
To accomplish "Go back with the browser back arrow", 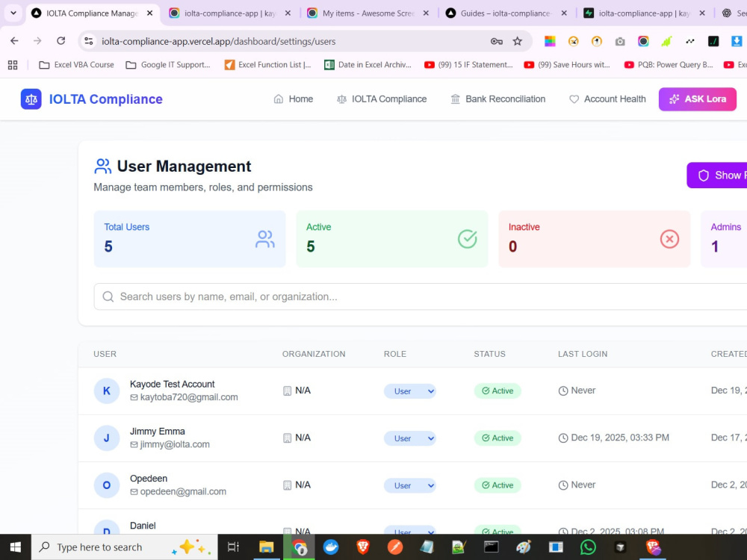I will (14, 41).
